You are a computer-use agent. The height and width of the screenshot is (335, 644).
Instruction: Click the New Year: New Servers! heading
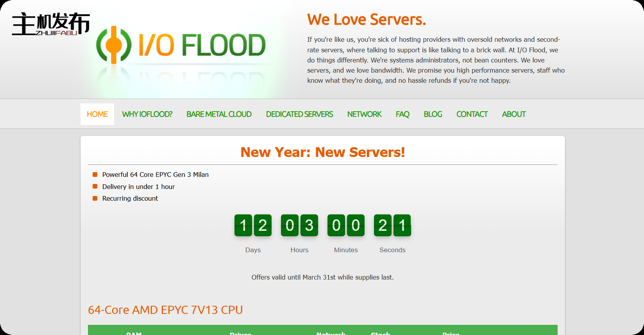coord(323,152)
